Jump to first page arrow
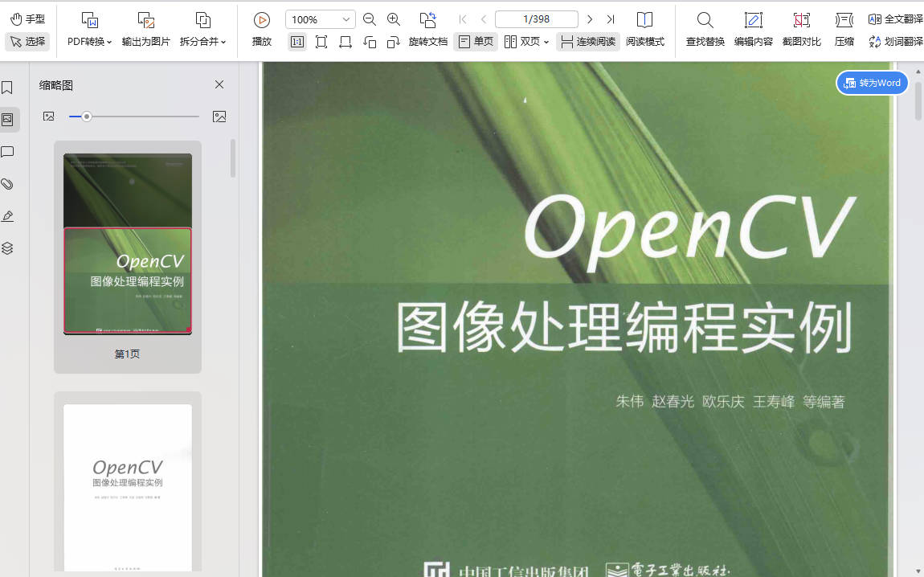 (x=463, y=19)
